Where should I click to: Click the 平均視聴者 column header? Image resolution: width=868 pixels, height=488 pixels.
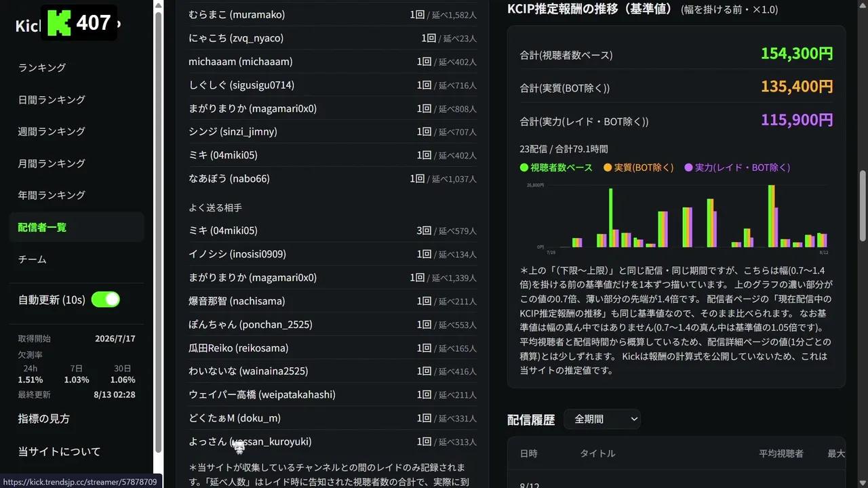click(x=781, y=454)
